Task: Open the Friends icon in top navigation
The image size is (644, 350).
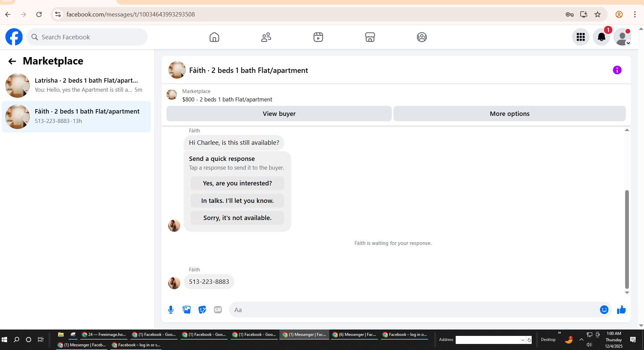Action: pyautogui.click(x=266, y=37)
